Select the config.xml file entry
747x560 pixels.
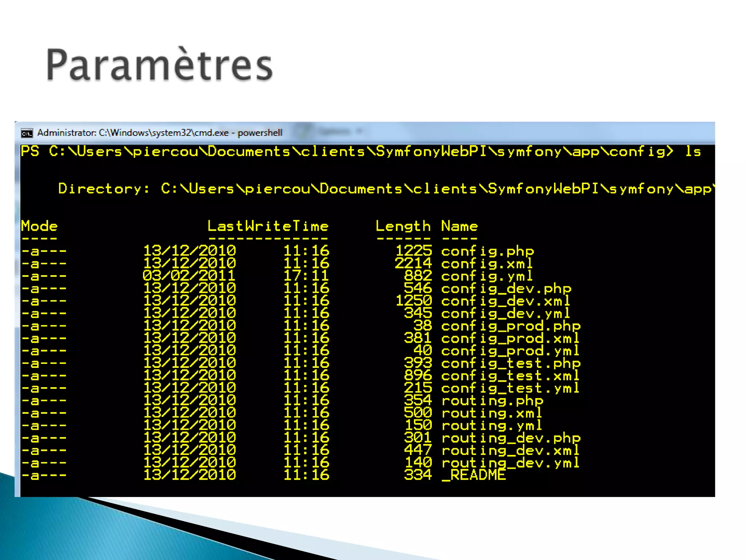(487, 263)
